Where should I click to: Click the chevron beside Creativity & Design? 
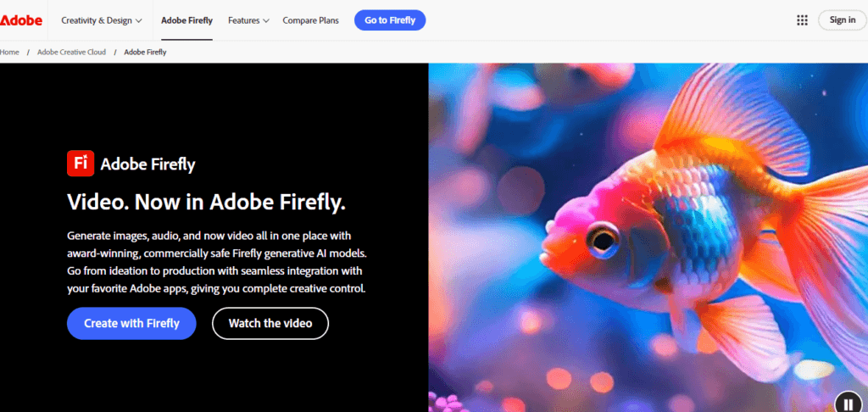coord(138,21)
